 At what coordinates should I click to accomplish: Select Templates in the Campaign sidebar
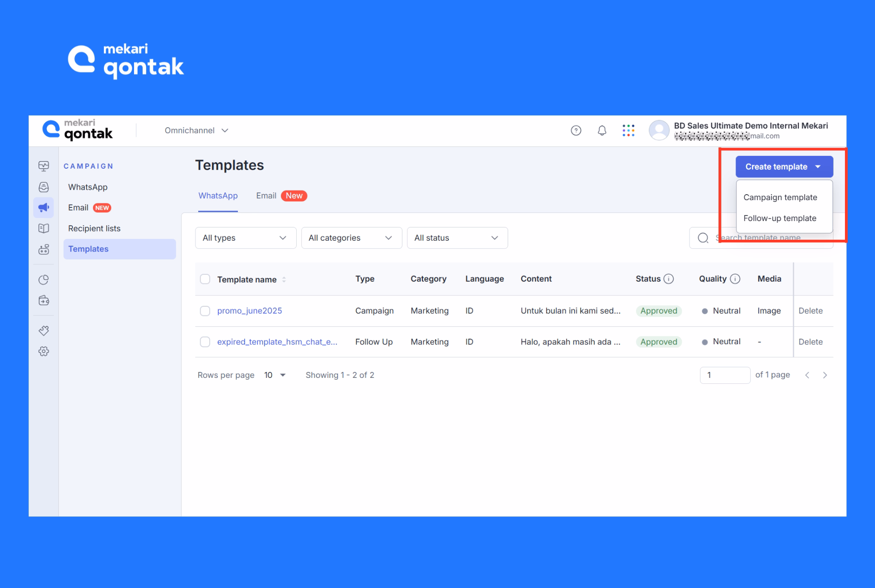pyautogui.click(x=119, y=249)
